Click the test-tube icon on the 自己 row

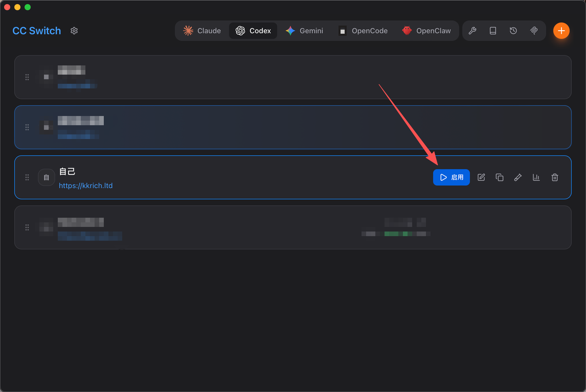click(x=518, y=177)
